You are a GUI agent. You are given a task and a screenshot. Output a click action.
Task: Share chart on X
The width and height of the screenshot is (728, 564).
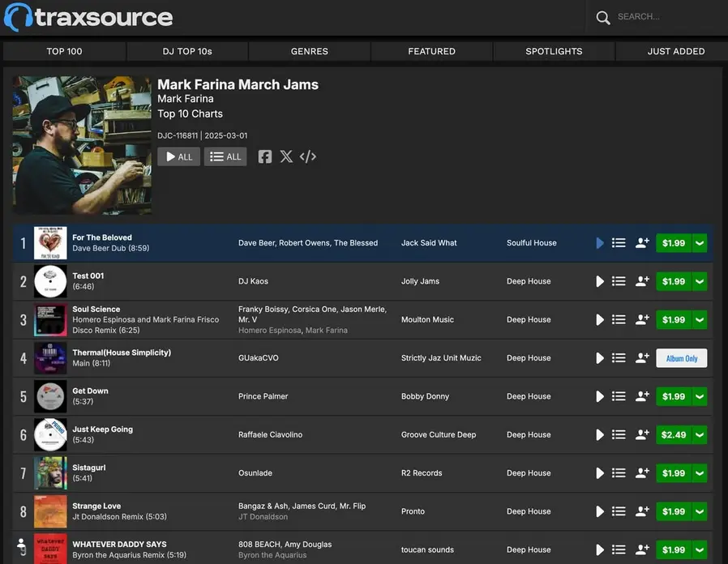[286, 156]
